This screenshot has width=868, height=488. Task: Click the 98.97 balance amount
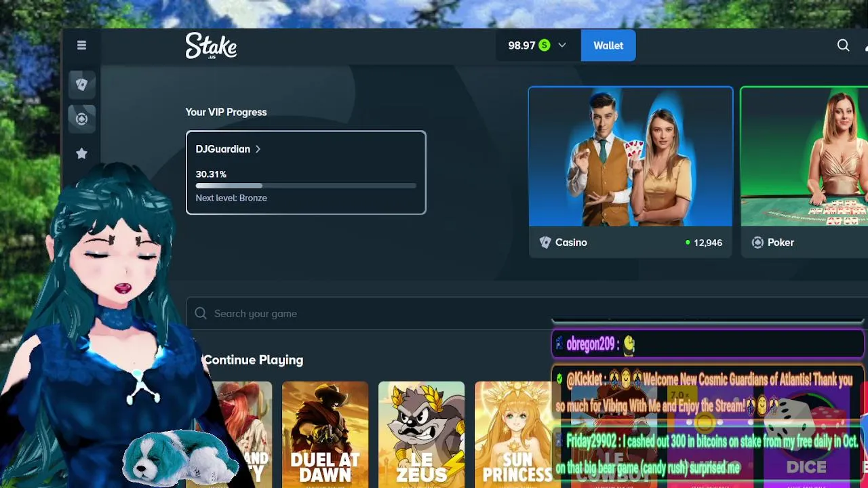tap(521, 45)
